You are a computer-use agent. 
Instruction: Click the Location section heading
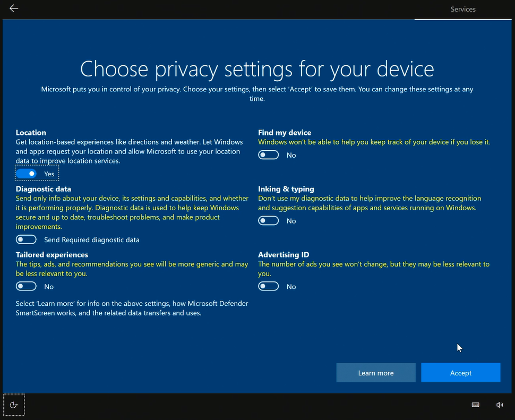point(31,133)
